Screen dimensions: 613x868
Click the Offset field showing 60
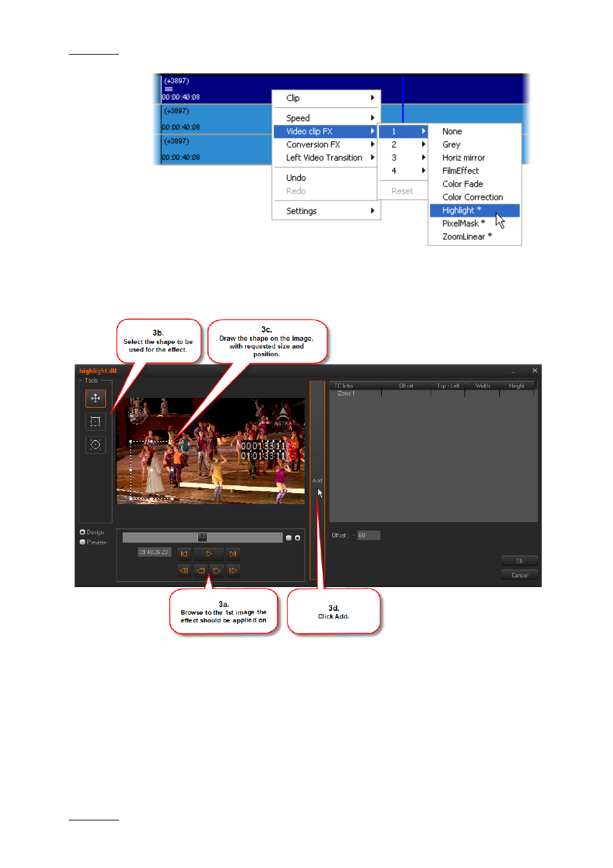[369, 536]
